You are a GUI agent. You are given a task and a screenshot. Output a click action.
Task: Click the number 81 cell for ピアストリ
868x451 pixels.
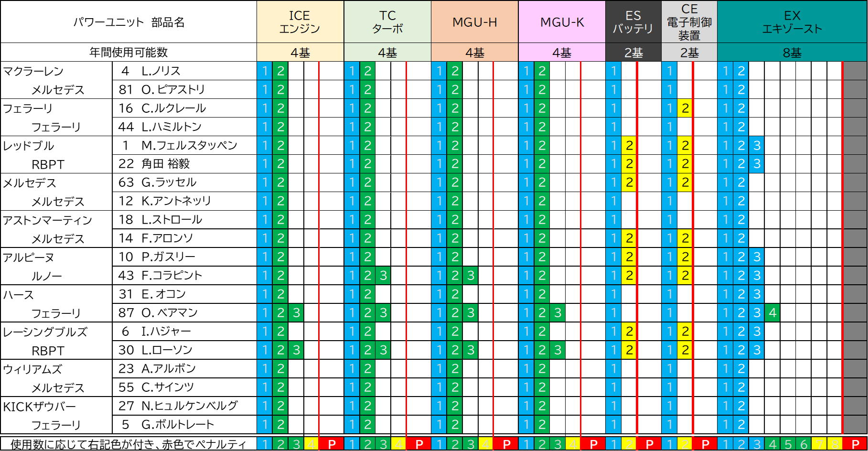point(126,89)
